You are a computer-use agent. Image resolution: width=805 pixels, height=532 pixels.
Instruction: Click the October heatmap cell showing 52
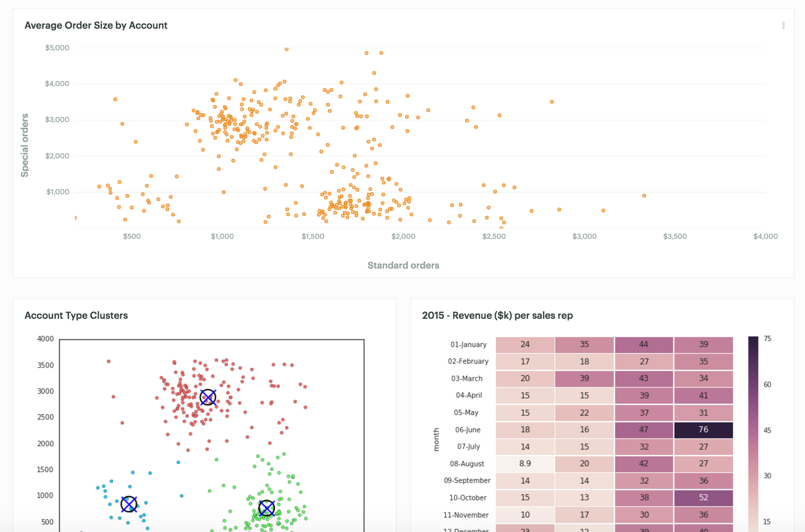click(x=703, y=498)
